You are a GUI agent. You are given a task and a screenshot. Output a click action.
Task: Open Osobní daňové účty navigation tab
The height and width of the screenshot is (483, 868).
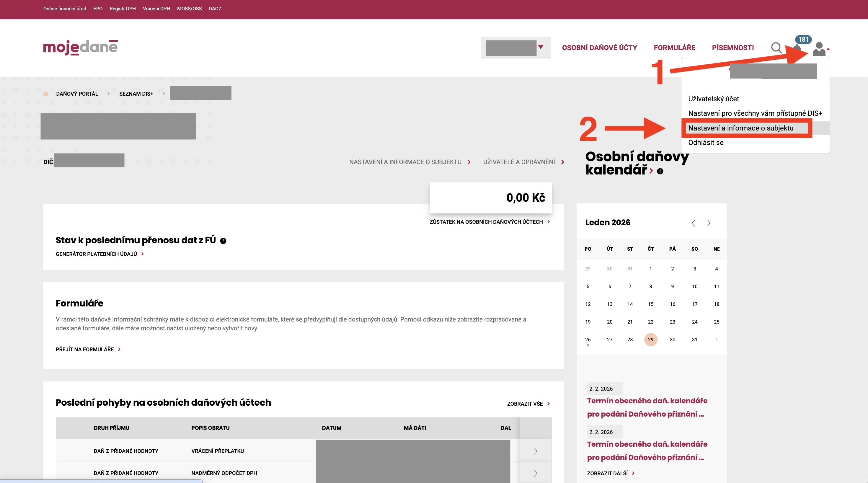coord(599,48)
